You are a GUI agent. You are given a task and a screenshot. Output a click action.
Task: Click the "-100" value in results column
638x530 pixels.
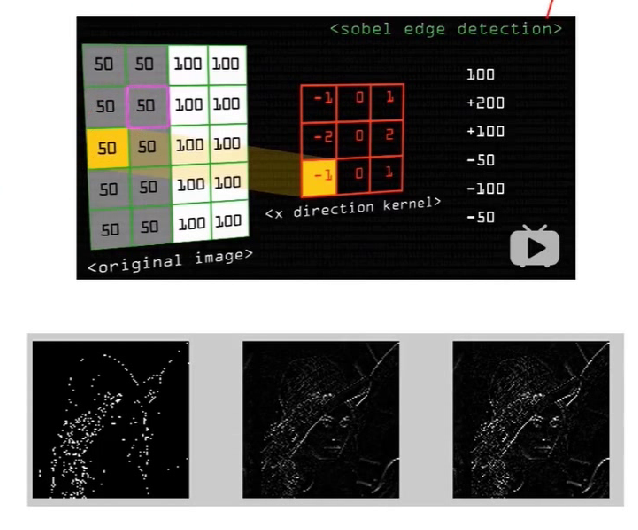pos(485,188)
